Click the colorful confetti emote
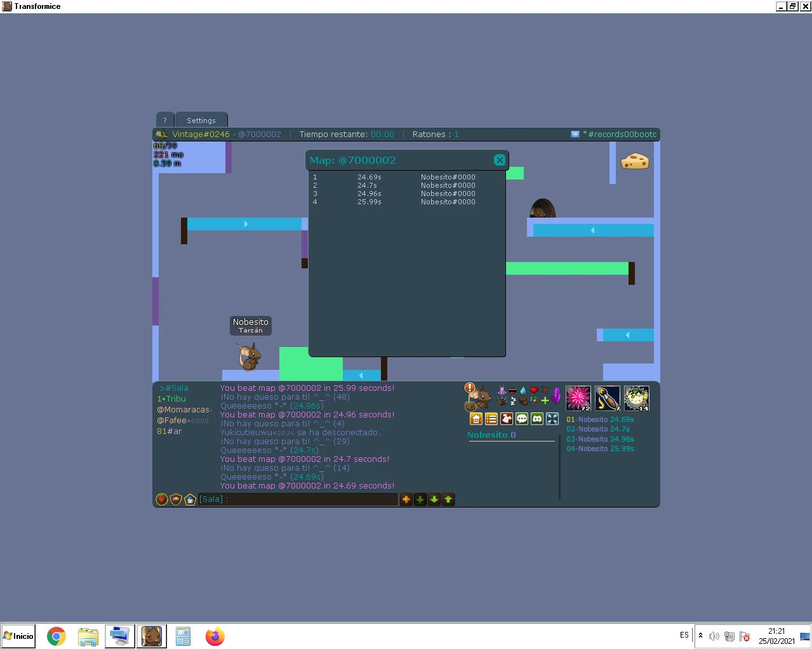This screenshot has width=812, height=649. coord(534,400)
